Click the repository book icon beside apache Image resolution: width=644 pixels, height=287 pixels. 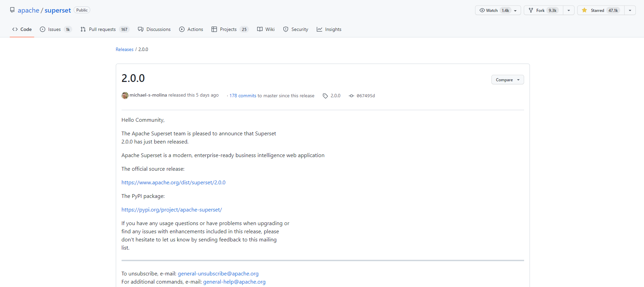point(12,10)
